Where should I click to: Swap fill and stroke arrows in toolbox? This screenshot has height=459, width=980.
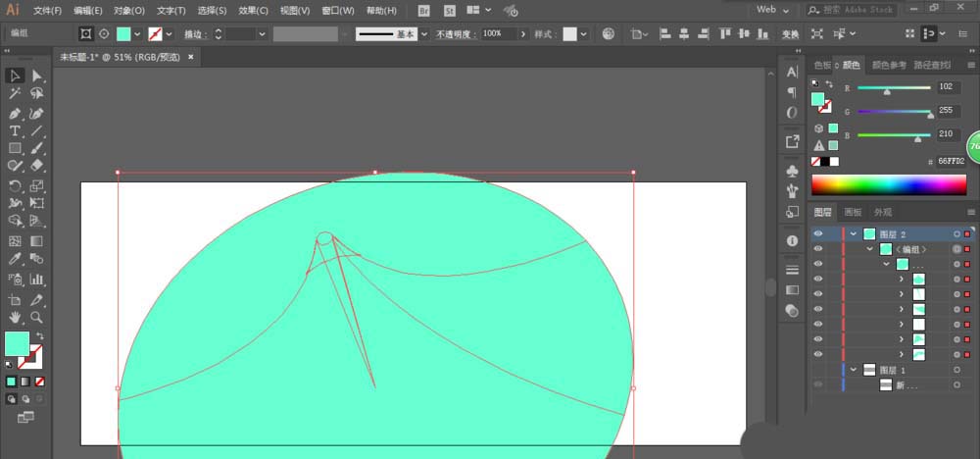click(x=40, y=335)
